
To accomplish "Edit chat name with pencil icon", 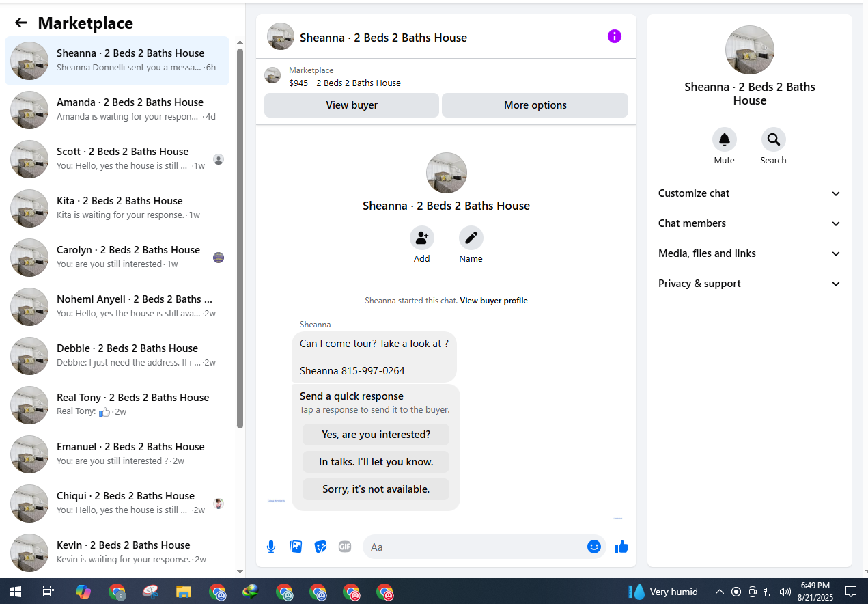I will [471, 238].
